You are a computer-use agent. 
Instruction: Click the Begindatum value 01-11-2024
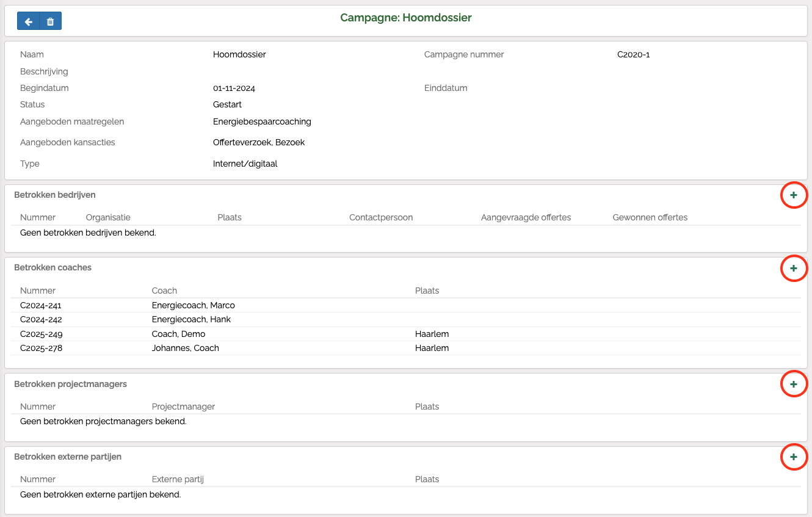[234, 88]
